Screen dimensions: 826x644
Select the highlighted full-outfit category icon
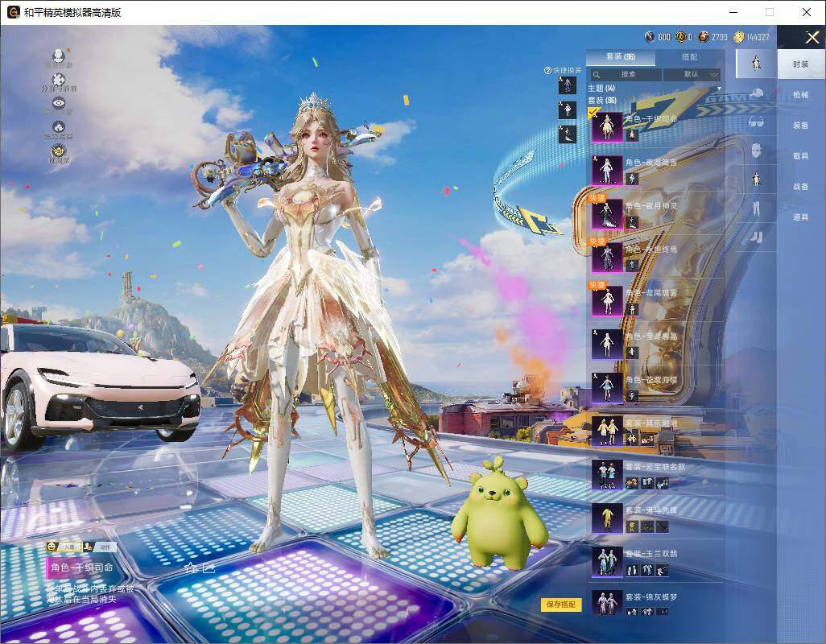pos(757,63)
